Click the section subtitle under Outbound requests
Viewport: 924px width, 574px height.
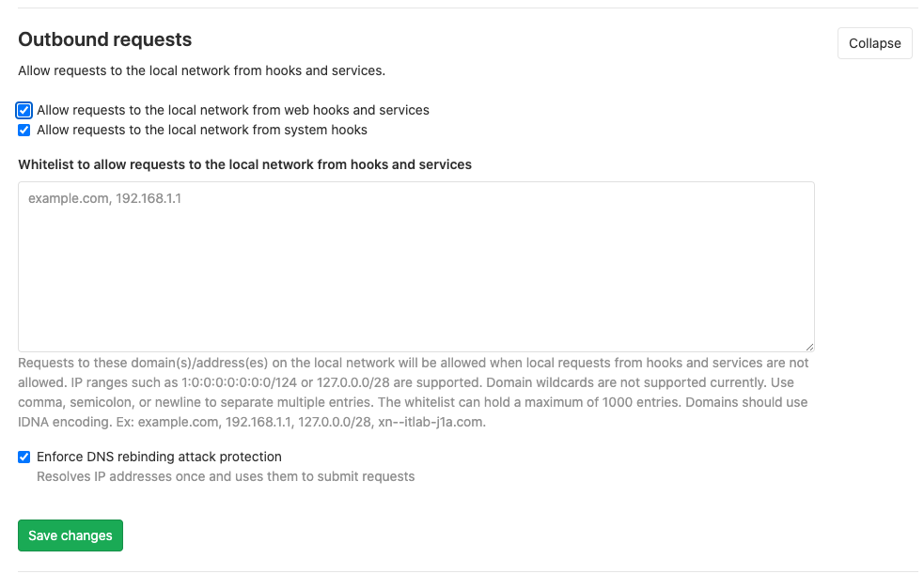point(201,70)
